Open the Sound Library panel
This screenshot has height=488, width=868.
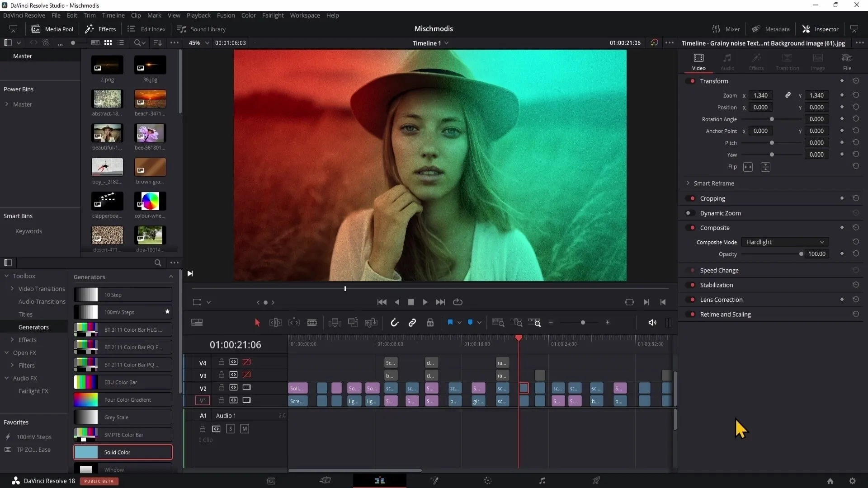(x=201, y=29)
